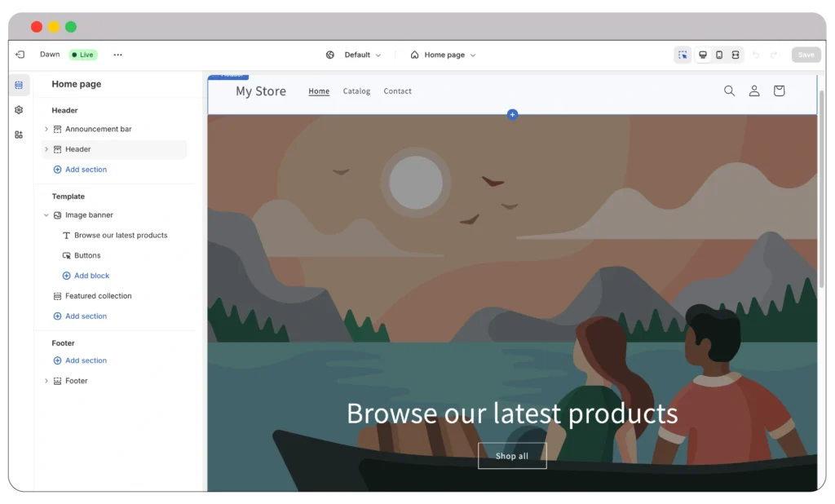
Task: Open the Home page dropdown
Action: [444, 55]
